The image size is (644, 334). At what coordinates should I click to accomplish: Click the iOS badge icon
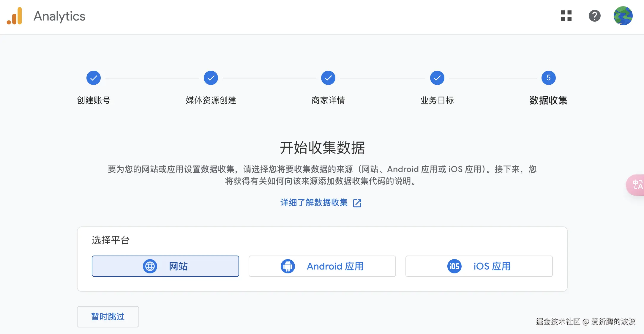[x=454, y=266]
